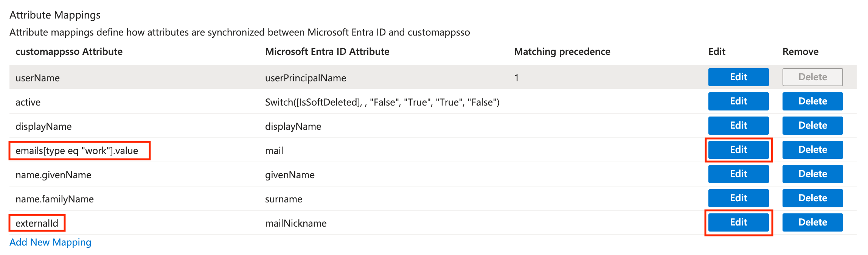Select the mail attribute cell
The width and height of the screenshot is (868, 255).
coord(274,151)
